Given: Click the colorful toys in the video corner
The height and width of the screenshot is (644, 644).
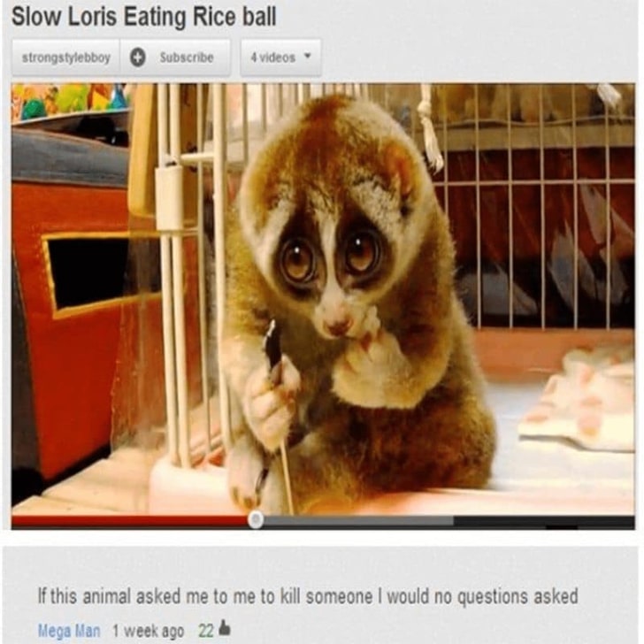Looking at the screenshot, I should (68, 101).
